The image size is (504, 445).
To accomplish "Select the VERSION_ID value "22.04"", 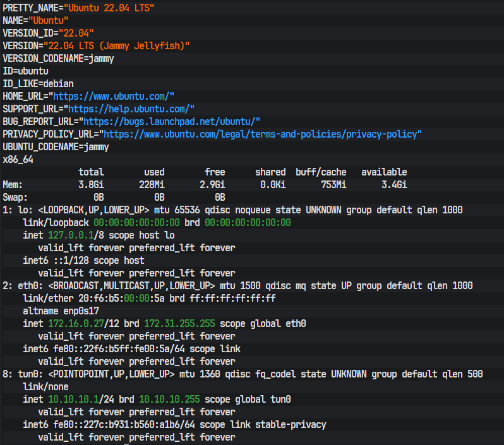I will coord(76,33).
